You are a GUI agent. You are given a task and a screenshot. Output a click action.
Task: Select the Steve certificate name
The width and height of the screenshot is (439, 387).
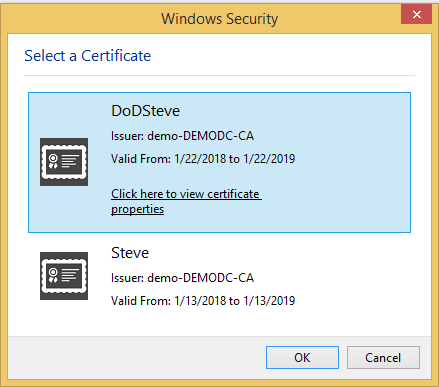130,253
